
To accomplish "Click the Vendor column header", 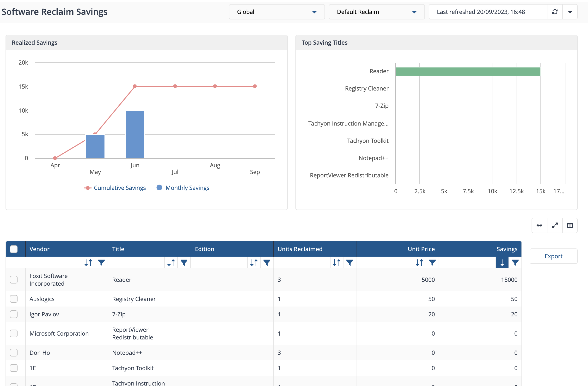I will (x=67, y=249).
